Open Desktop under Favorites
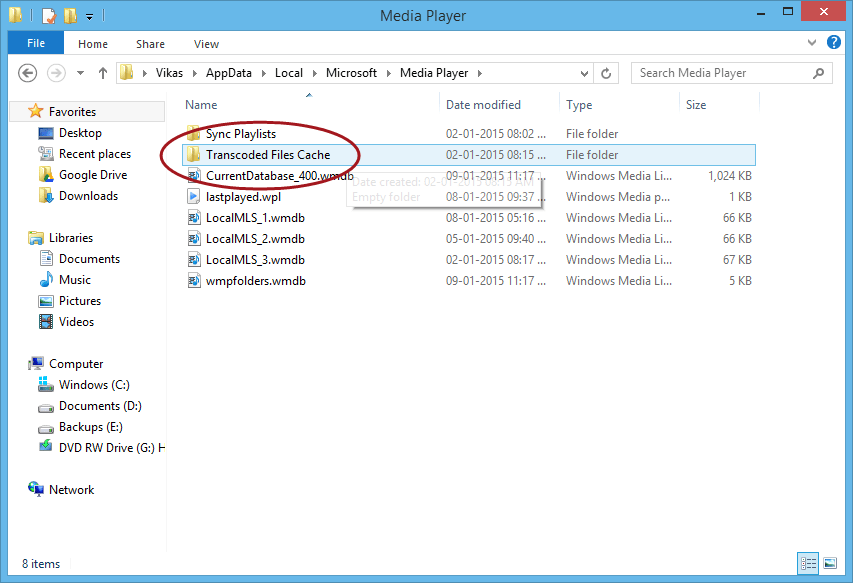Image resolution: width=853 pixels, height=583 pixels. point(80,133)
